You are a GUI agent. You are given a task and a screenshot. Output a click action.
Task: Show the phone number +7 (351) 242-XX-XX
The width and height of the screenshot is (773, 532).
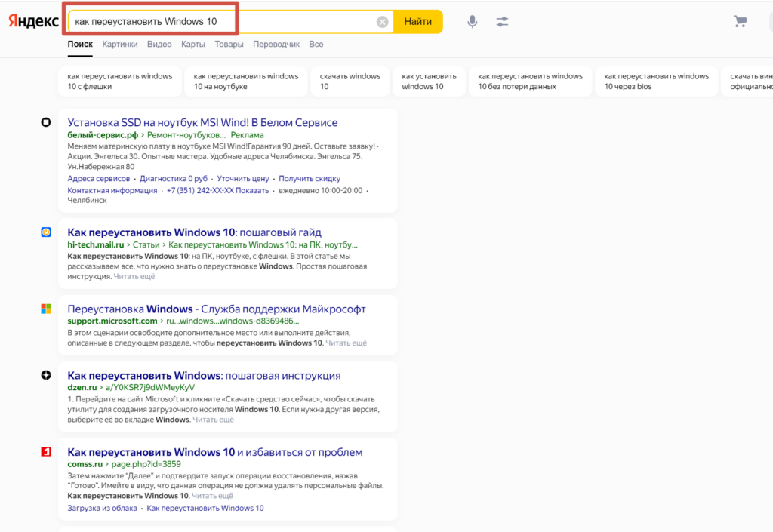[x=218, y=191]
